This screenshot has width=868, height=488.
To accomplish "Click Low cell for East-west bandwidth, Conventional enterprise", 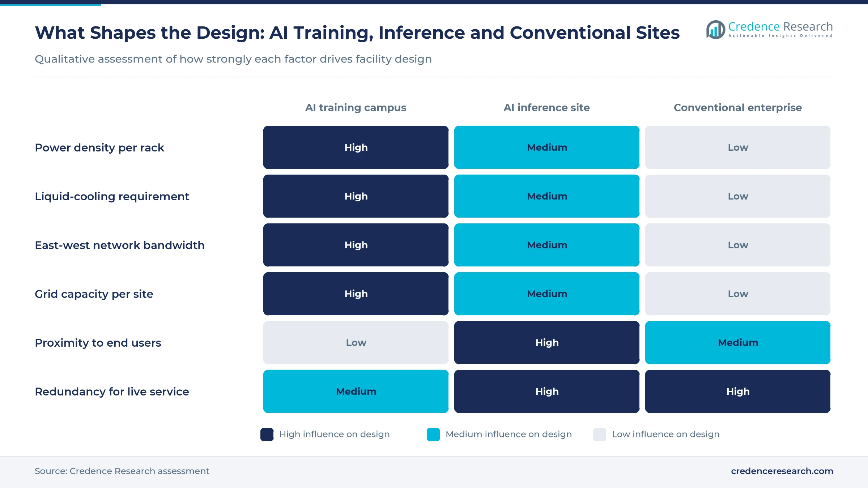I will (x=738, y=245).
